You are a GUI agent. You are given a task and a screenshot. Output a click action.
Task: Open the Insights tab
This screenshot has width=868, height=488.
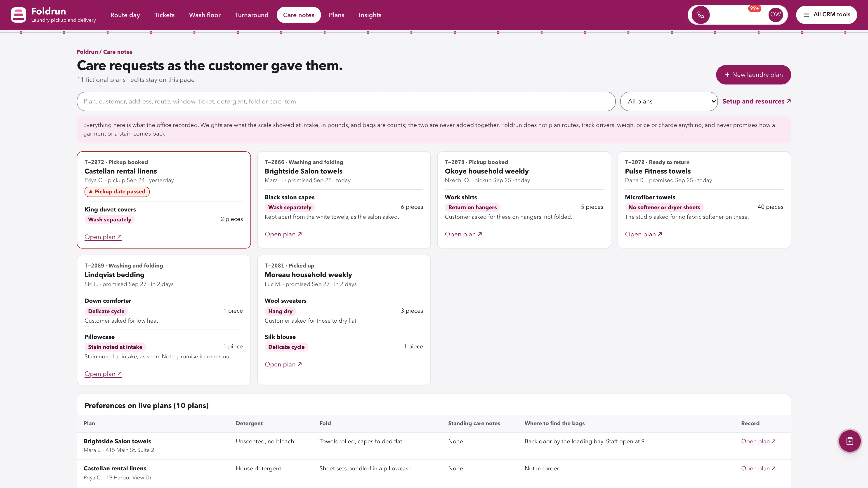pos(370,15)
